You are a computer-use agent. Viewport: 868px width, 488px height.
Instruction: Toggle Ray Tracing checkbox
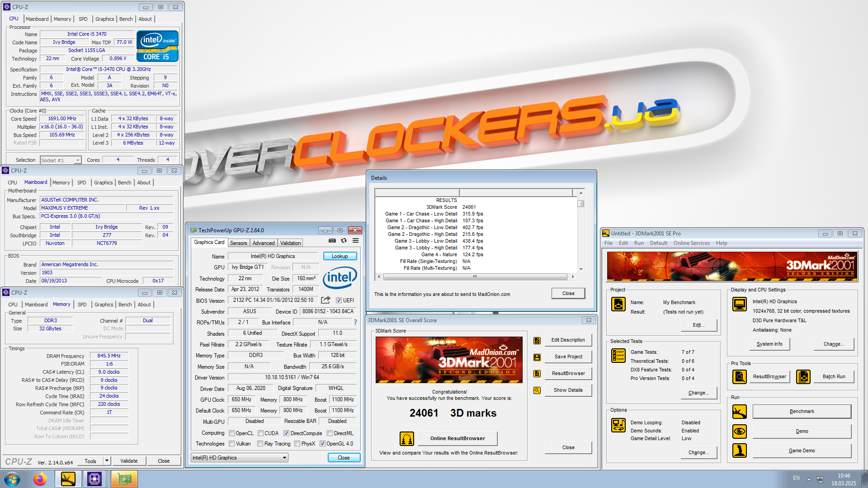(x=260, y=444)
